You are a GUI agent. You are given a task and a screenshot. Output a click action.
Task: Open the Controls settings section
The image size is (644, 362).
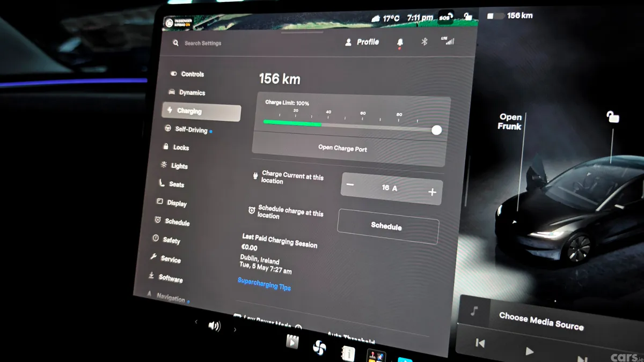[x=187, y=74]
